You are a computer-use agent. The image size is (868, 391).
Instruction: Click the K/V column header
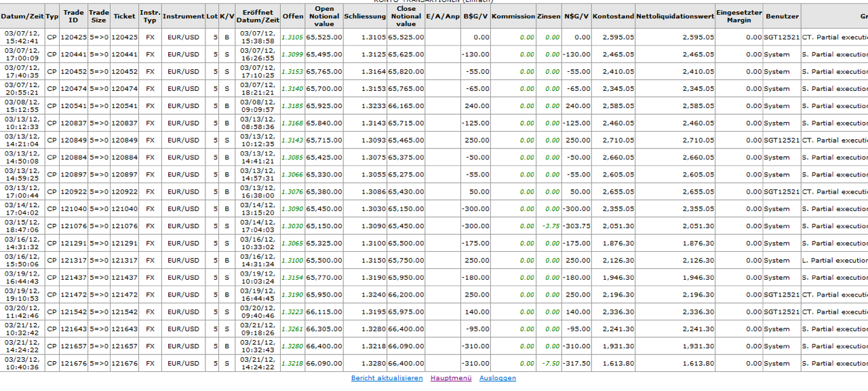[x=226, y=16]
